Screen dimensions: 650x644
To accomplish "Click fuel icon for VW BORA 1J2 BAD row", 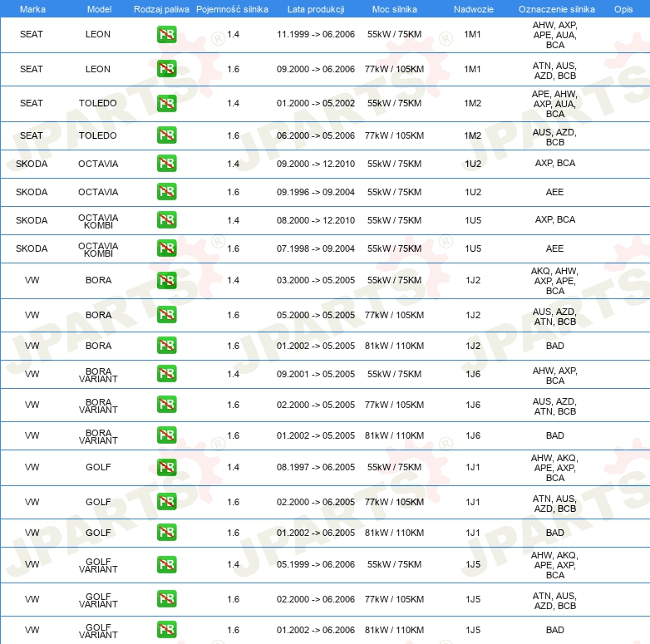I will (x=166, y=345).
